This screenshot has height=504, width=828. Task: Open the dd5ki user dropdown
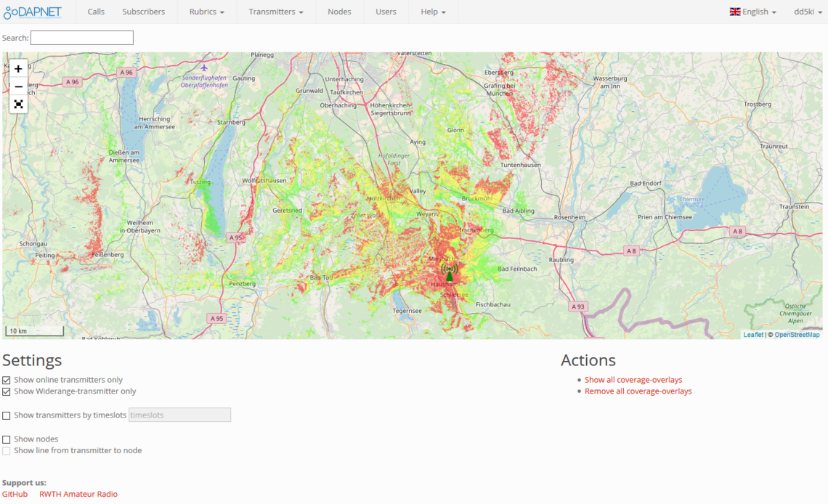pyautogui.click(x=808, y=12)
